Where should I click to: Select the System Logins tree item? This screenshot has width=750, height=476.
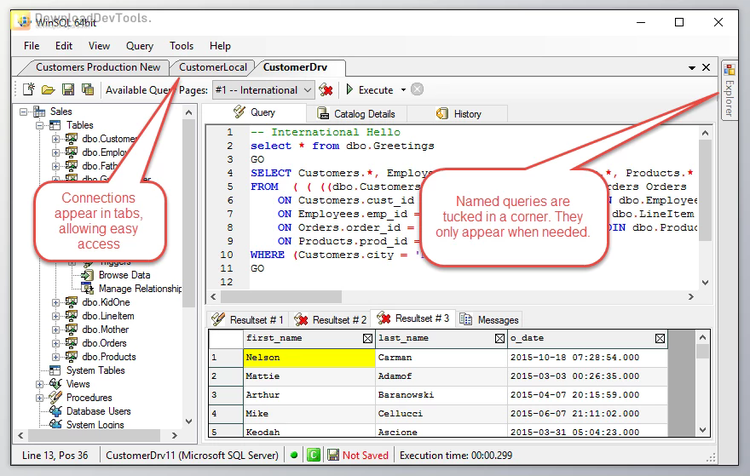click(95, 425)
